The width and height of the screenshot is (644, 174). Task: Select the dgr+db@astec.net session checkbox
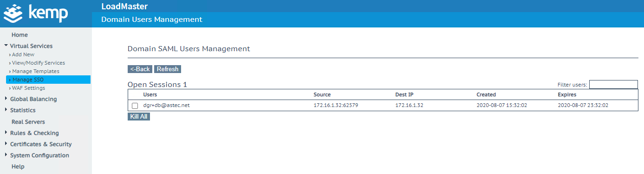click(135, 106)
